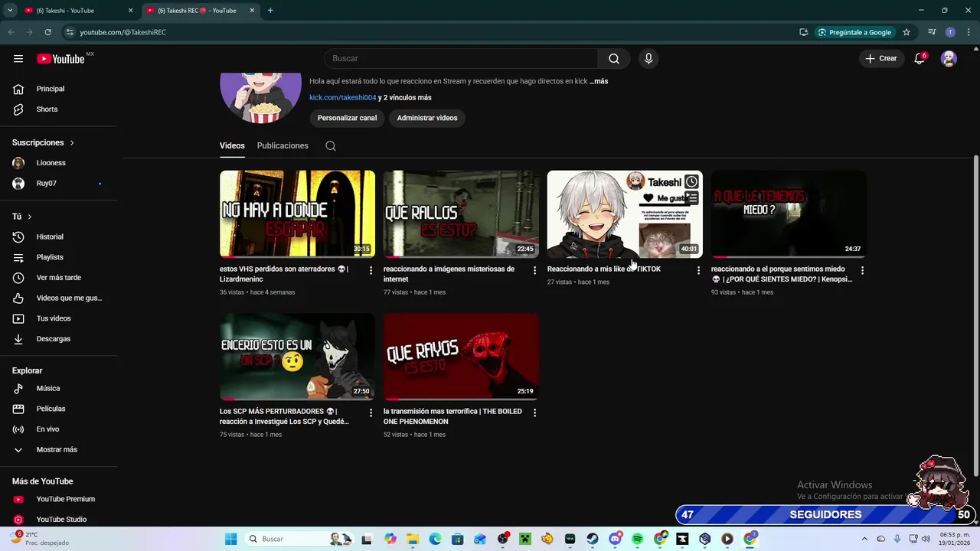
Task: Expand the Suscripciones section
Action: click(44, 142)
